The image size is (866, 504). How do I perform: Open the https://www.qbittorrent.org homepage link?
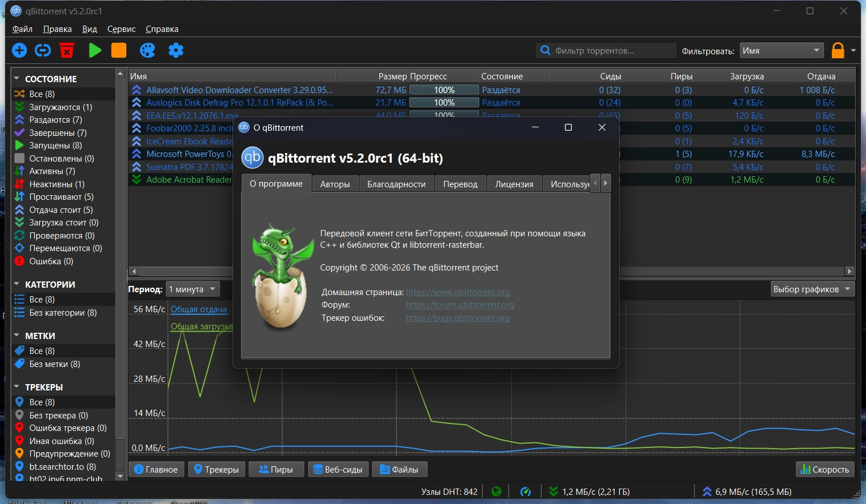click(x=458, y=292)
